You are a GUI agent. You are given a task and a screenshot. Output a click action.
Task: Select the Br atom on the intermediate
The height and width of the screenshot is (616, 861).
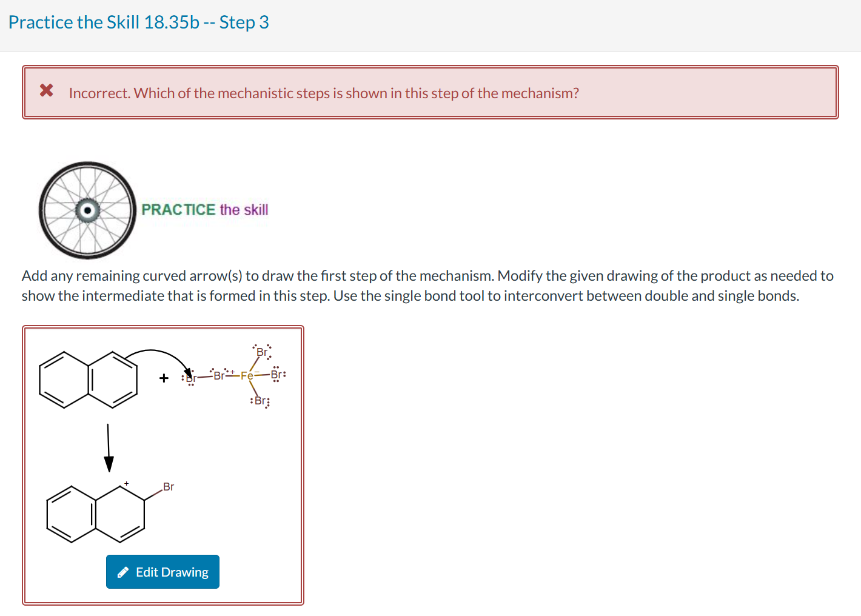coord(169,487)
